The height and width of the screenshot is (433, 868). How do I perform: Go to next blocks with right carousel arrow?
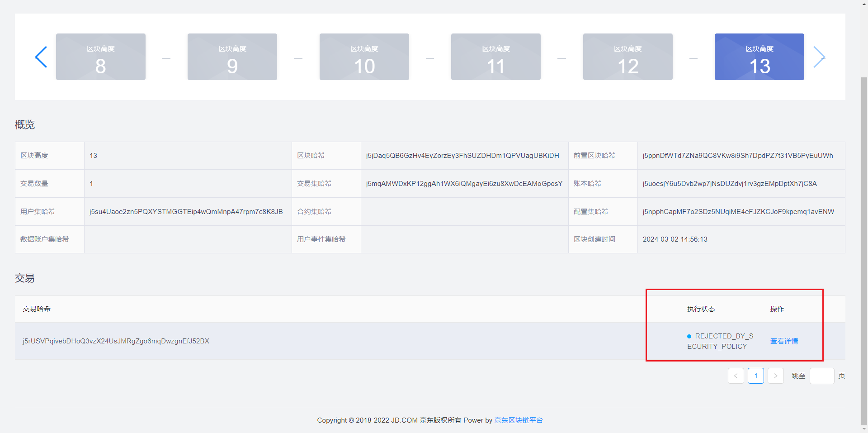[x=819, y=57]
